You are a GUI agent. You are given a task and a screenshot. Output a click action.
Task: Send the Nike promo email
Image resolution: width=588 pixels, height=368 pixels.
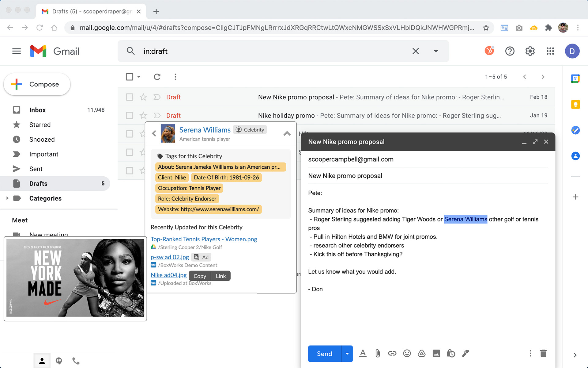[x=325, y=354]
